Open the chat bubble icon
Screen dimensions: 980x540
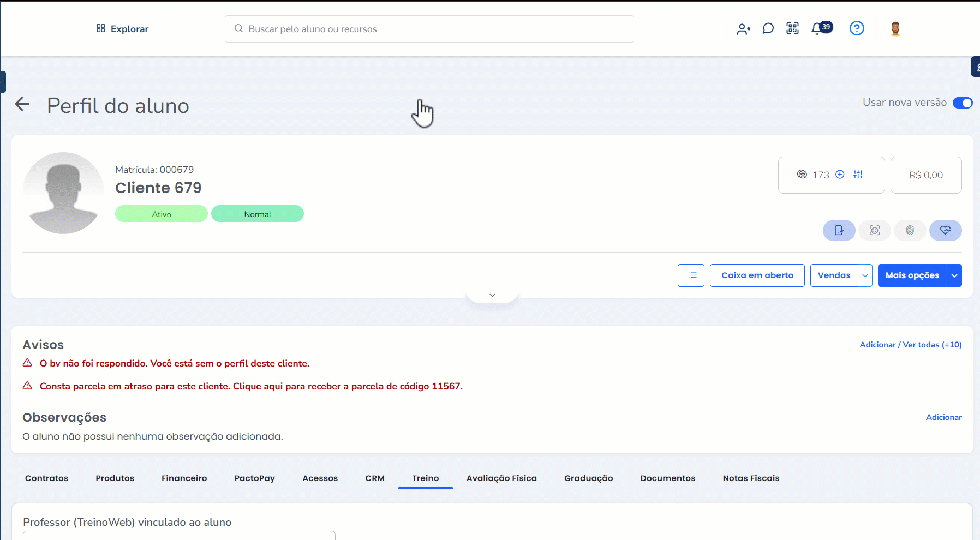(x=768, y=28)
